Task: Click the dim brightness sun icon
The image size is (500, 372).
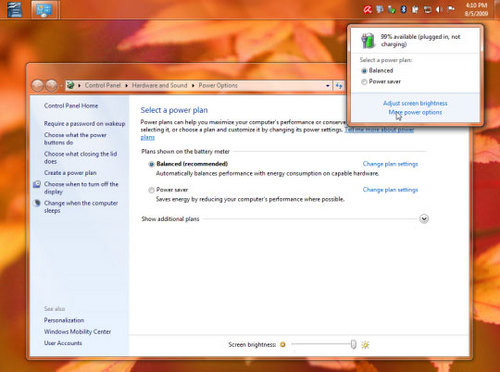Action: pos(283,345)
